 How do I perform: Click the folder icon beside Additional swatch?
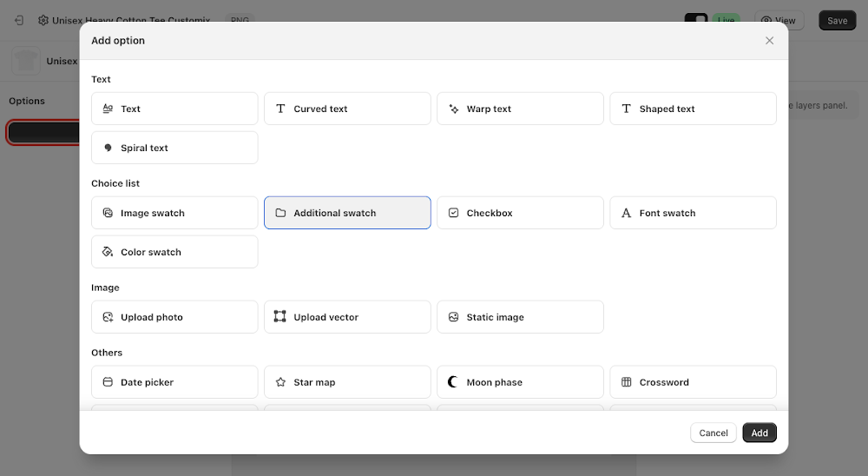[280, 213]
